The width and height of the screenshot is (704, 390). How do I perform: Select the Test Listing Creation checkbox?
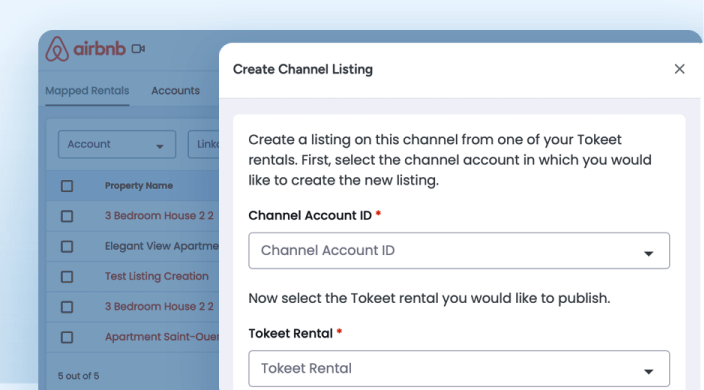tap(67, 276)
